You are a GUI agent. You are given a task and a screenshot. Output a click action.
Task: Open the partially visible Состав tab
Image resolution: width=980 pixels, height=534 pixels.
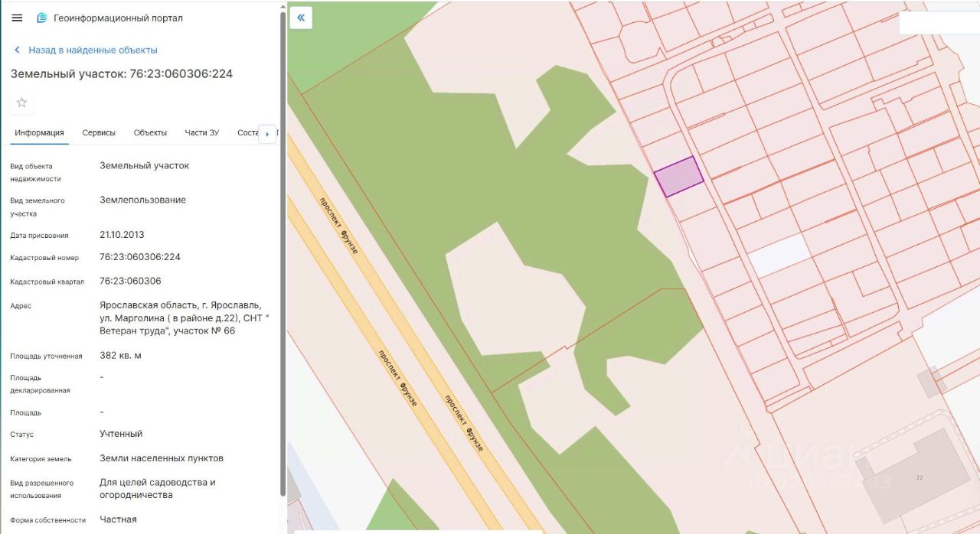pyautogui.click(x=248, y=133)
